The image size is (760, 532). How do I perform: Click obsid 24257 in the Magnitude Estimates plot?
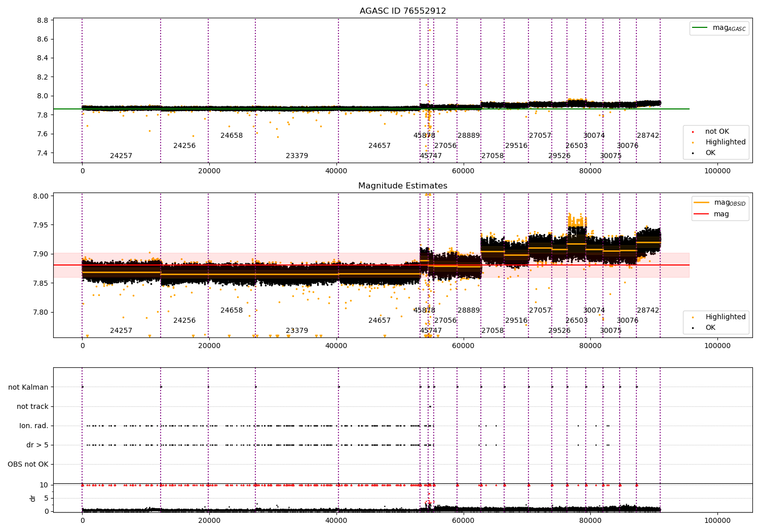point(121,331)
